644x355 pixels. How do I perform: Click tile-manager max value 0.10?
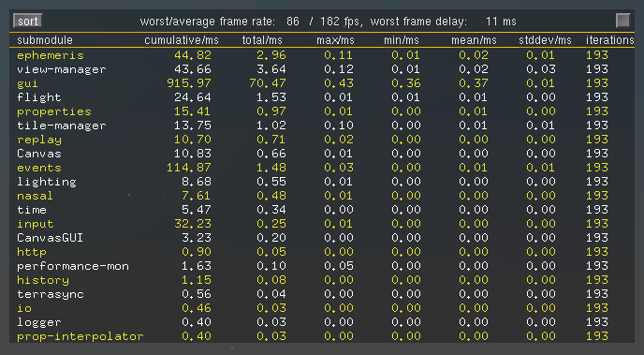pos(339,126)
